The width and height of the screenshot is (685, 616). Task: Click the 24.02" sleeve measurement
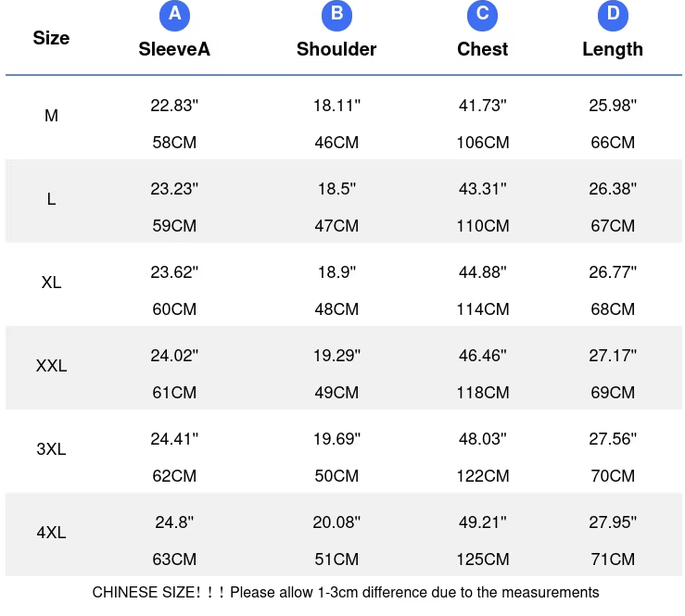174,356
